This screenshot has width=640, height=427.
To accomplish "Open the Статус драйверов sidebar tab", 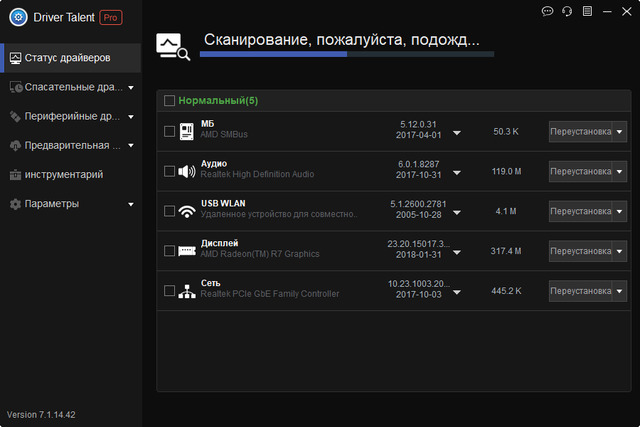I will [x=70, y=58].
